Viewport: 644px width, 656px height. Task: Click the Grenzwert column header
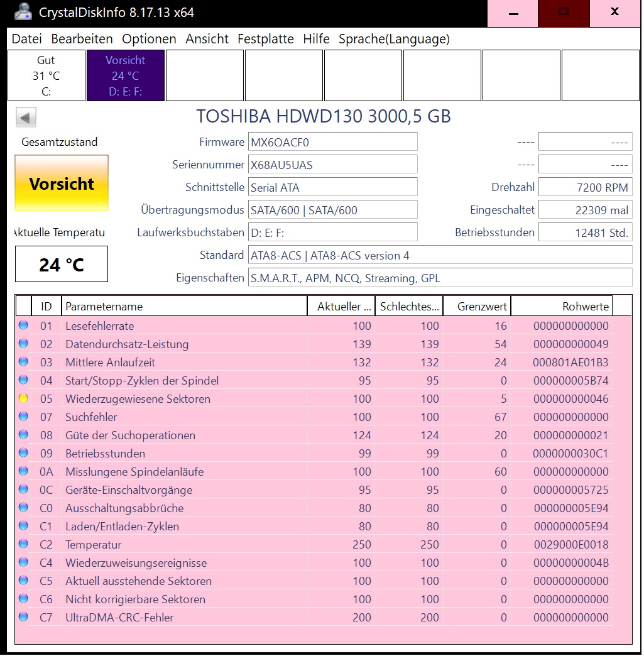[x=477, y=306]
